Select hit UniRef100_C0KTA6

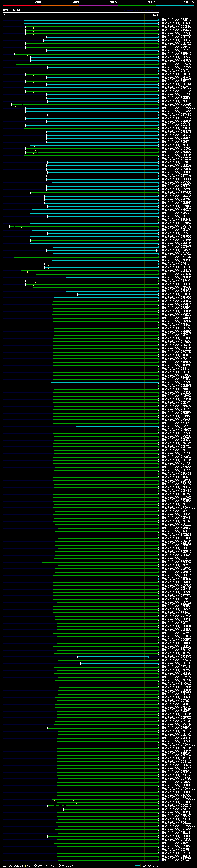177,74
